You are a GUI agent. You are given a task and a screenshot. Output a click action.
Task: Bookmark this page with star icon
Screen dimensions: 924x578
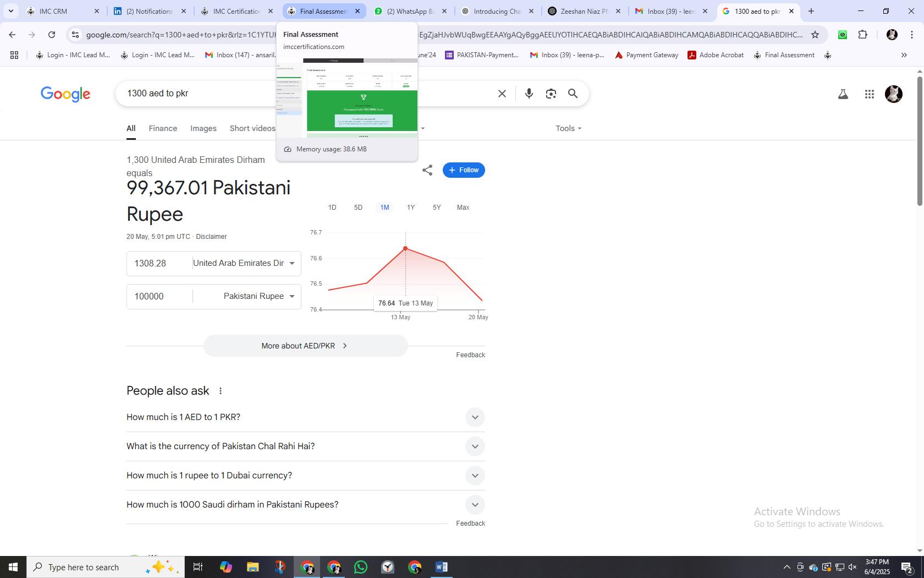coord(815,35)
